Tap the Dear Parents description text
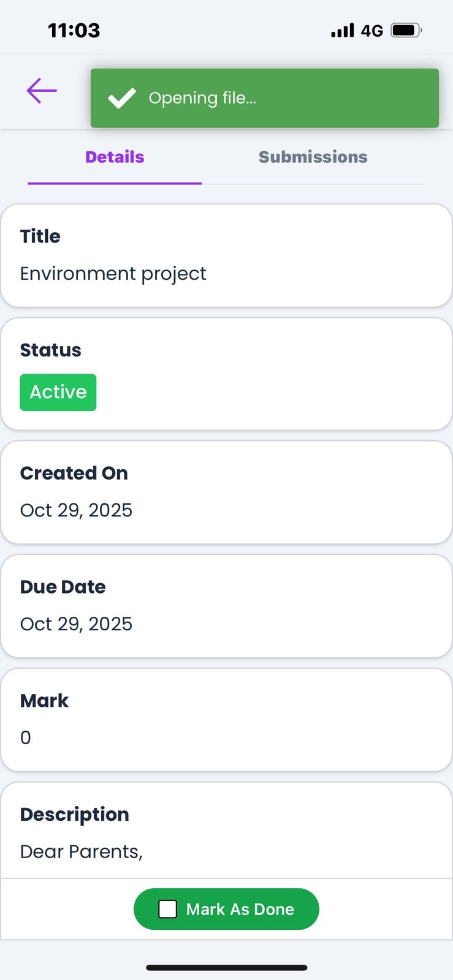The width and height of the screenshot is (453, 980). (x=81, y=851)
